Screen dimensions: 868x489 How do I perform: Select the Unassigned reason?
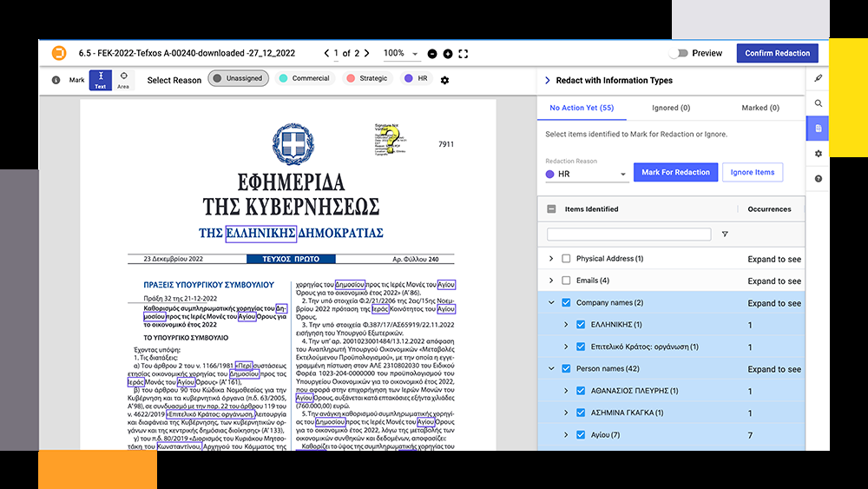point(239,78)
